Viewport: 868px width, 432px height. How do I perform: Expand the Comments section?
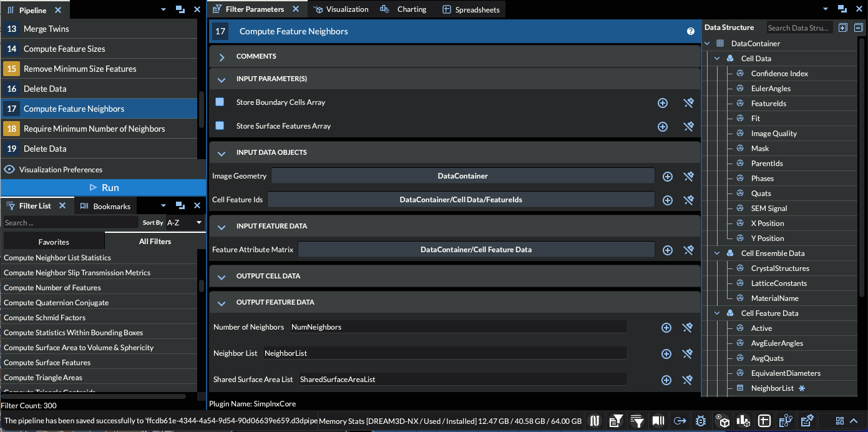[222, 57]
